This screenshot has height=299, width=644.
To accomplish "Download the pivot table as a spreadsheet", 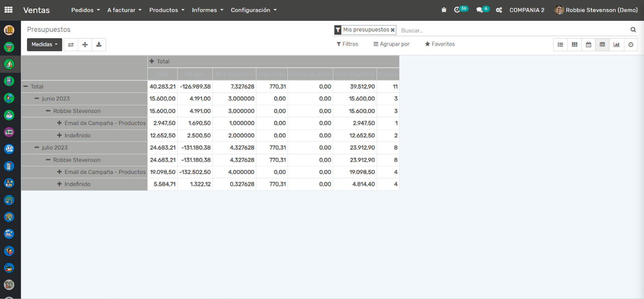I will (99, 45).
